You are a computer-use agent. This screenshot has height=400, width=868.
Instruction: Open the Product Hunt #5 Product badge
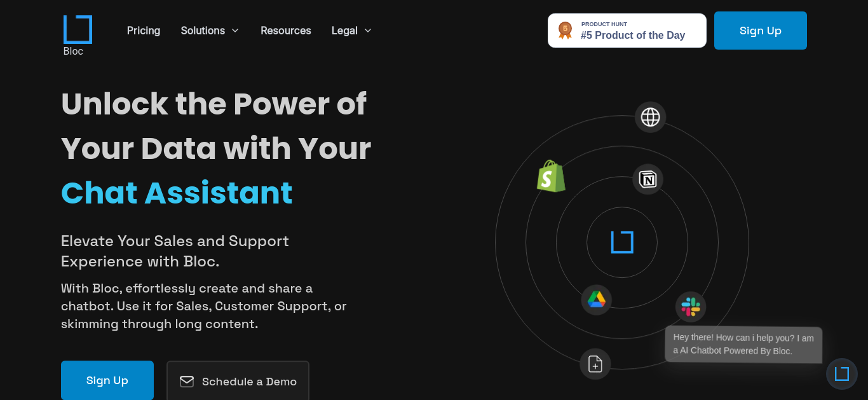(x=627, y=31)
